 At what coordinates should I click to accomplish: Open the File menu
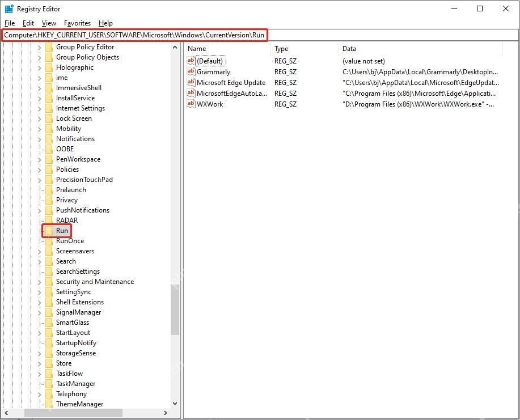coord(10,23)
